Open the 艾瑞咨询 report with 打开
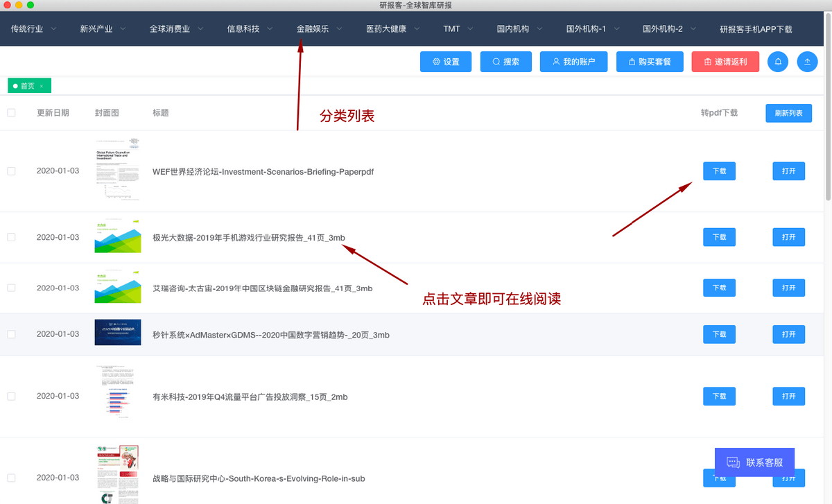Screen dimensions: 832x504 pos(789,288)
